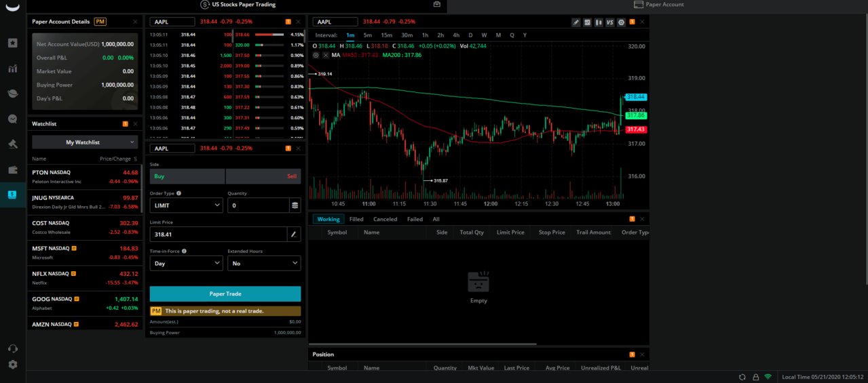Select the D daily chart interval
The height and width of the screenshot is (383, 868).
pos(470,35)
